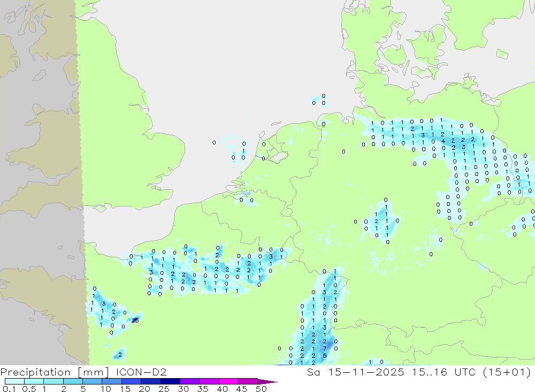Click the legend label '35'
This screenshot has width=535, height=392.
tap(203, 389)
